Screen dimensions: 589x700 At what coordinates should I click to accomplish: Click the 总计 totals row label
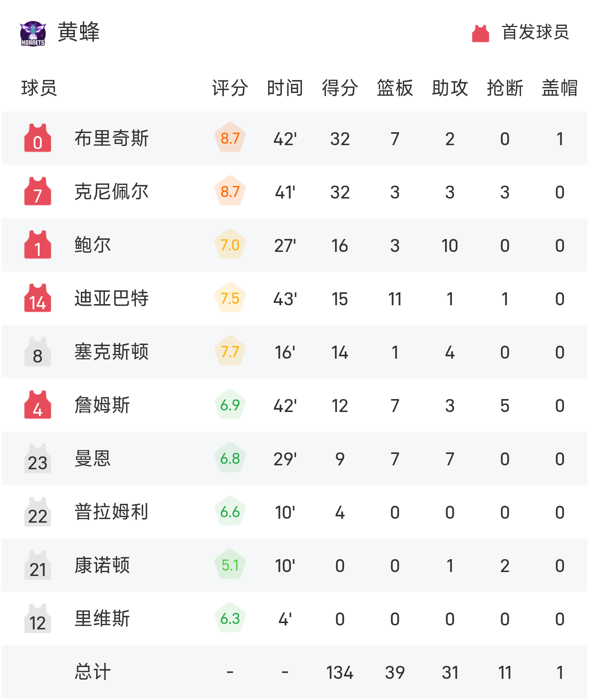(93, 672)
